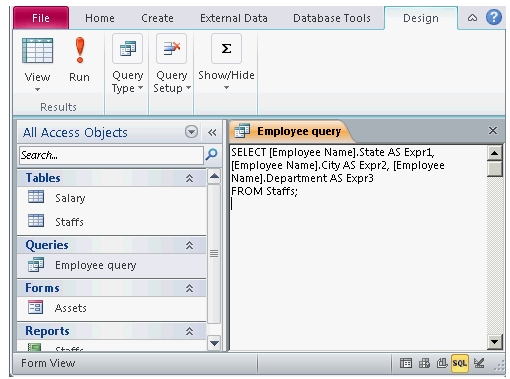Minimize the ribbon with the caret icon
Viewport: 510px width, 379px height.
point(472,18)
